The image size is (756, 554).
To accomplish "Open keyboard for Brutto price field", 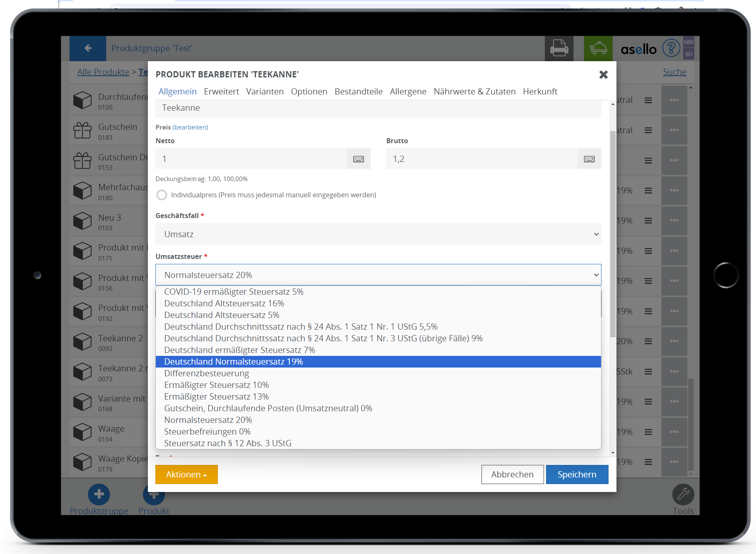I will pyautogui.click(x=589, y=159).
